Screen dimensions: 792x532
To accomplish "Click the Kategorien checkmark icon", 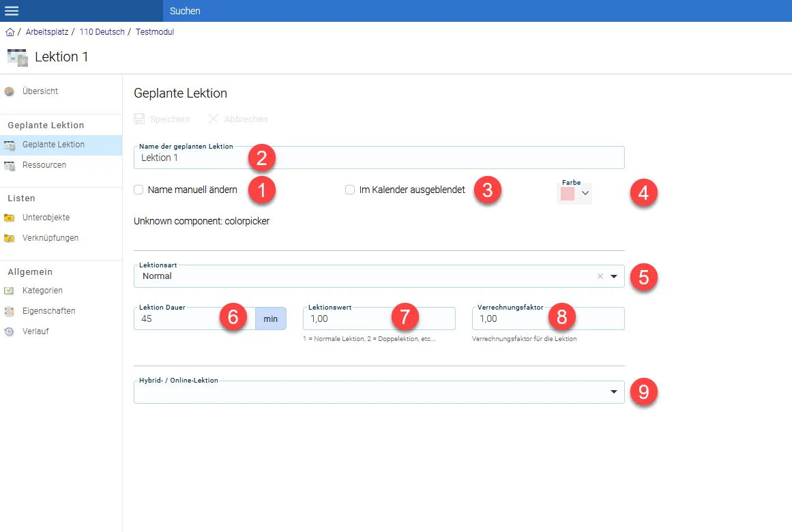I will pyautogui.click(x=9, y=291).
